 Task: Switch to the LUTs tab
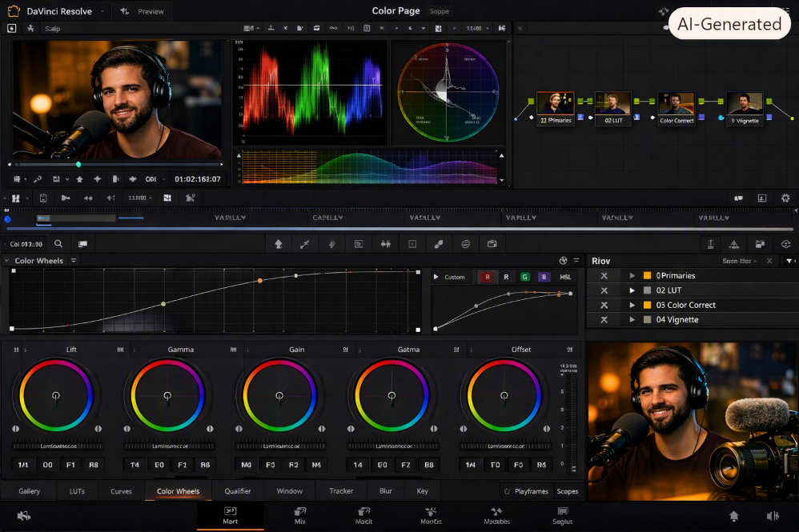coord(77,491)
